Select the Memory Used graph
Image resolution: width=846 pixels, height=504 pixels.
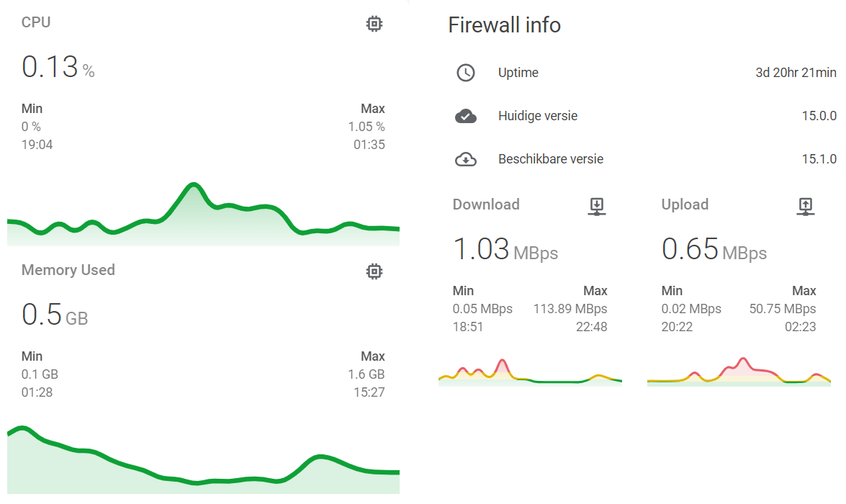[204, 460]
